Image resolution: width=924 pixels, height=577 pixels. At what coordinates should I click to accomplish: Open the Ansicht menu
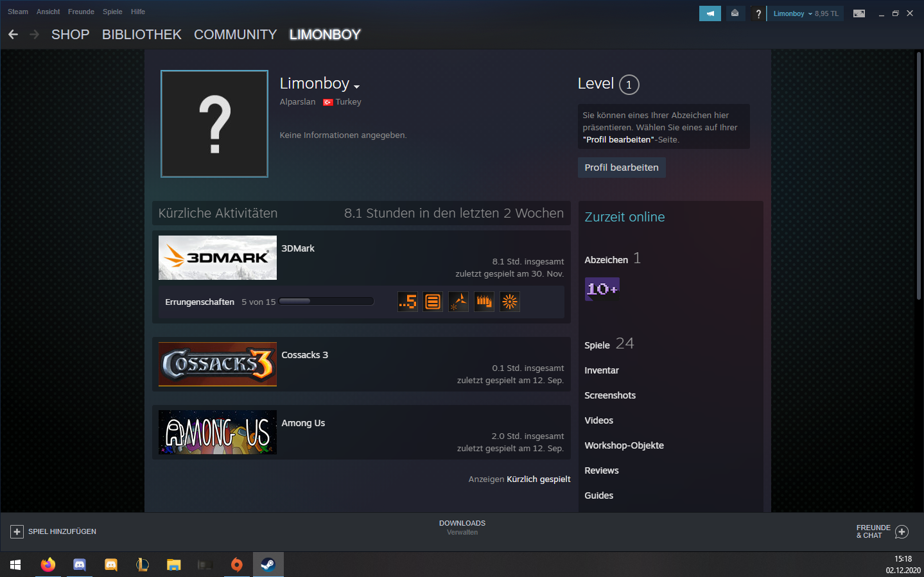click(48, 12)
